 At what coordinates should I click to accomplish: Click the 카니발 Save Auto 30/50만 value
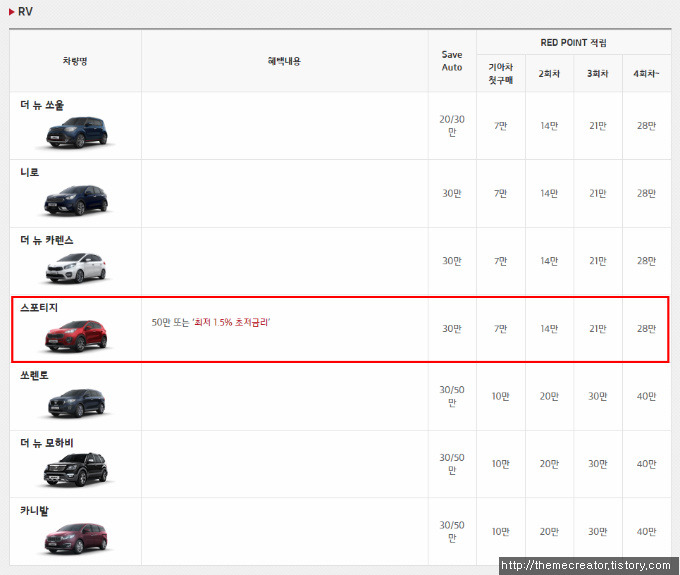452,531
